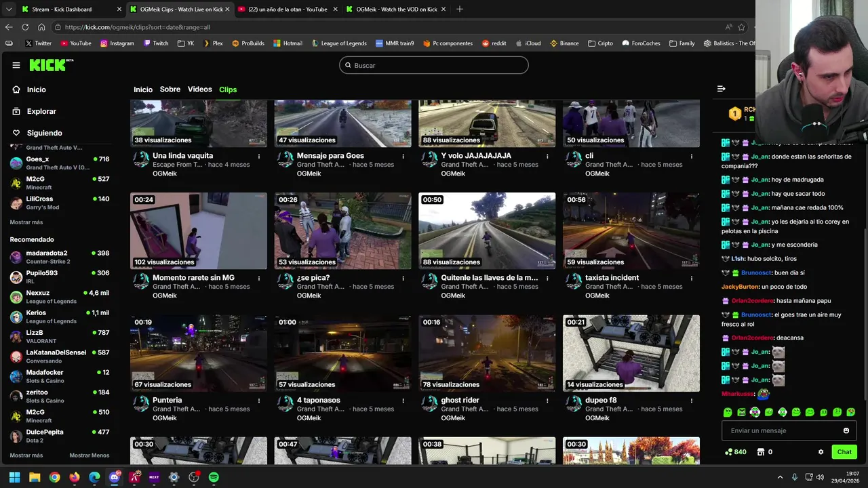Switch to Inicio channel tab

(x=143, y=89)
